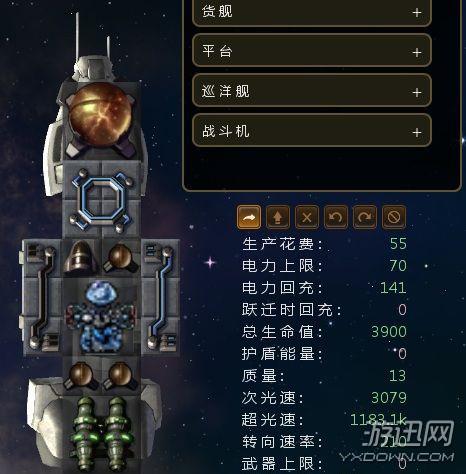This screenshot has height=474, width=466.
Task: Expand the 巡洋舰 category plus sign
Action: pos(417,92)
